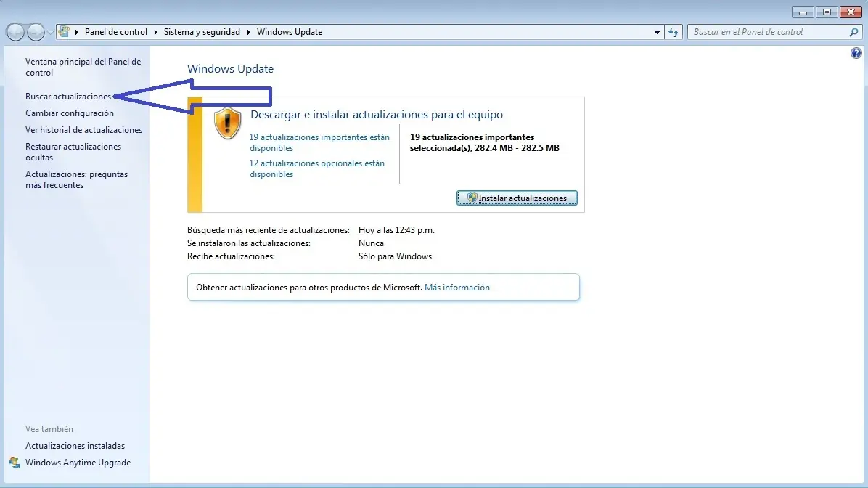Click the yellow shield warning icon
The height and width of the screenshot is (488, 868).
coord(227,123)
